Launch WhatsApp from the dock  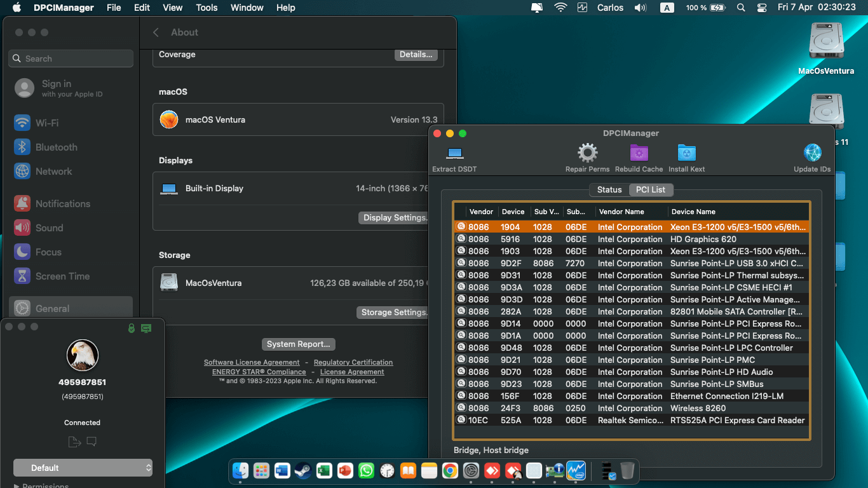[366, 470]
